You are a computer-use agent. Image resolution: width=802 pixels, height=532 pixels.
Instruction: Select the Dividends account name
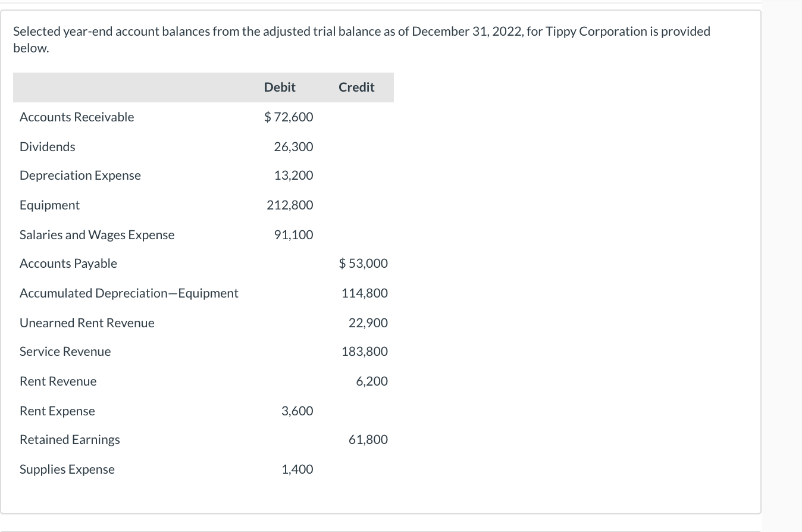pos(47,146)
